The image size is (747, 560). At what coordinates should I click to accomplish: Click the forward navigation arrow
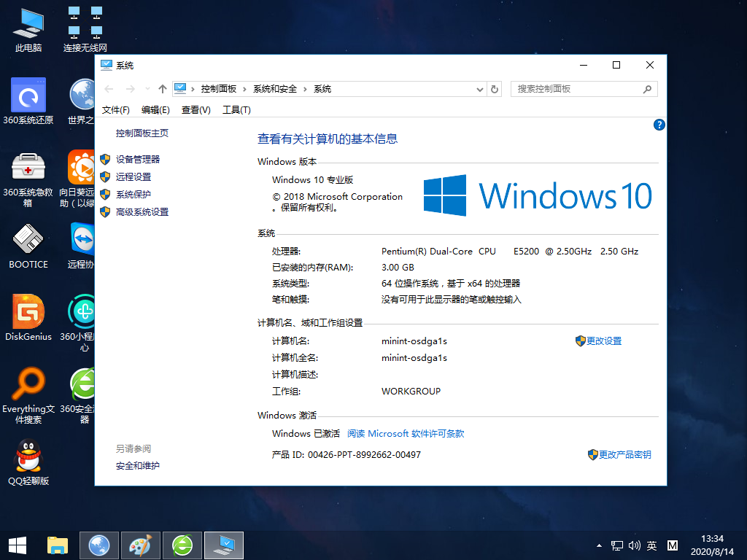[130, 89]
